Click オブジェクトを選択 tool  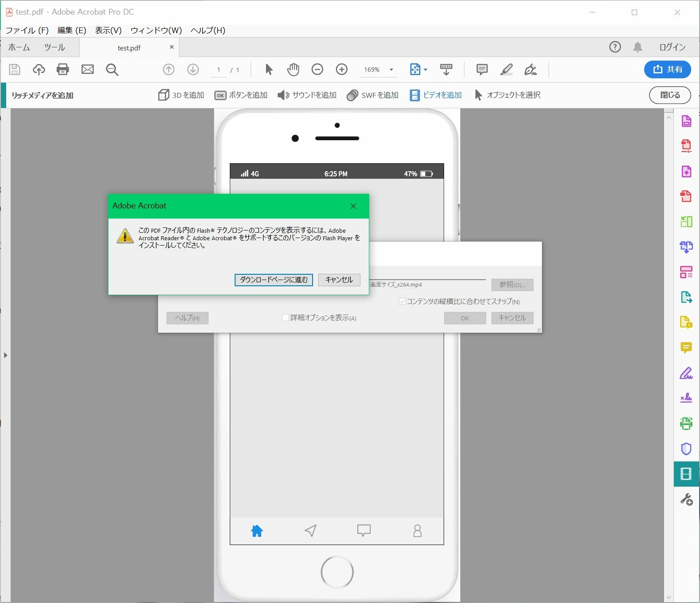[x=507, y=95]
